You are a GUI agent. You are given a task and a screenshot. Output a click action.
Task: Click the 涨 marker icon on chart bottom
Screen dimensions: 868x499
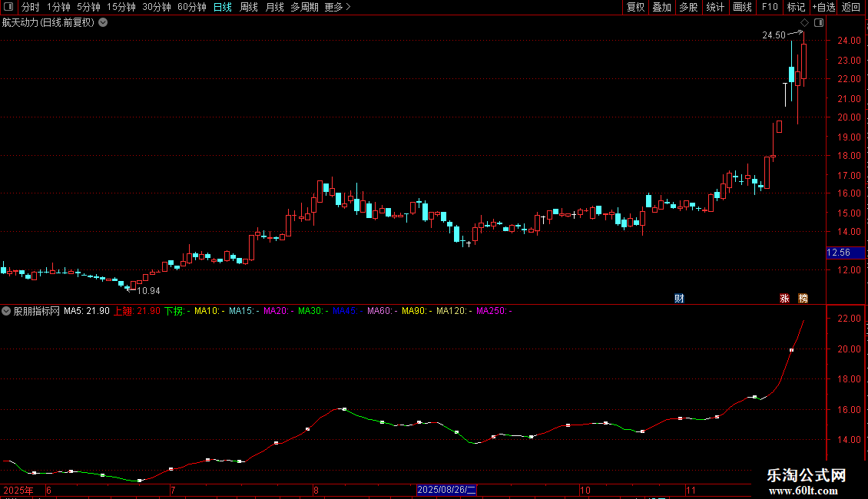(784, 298)
